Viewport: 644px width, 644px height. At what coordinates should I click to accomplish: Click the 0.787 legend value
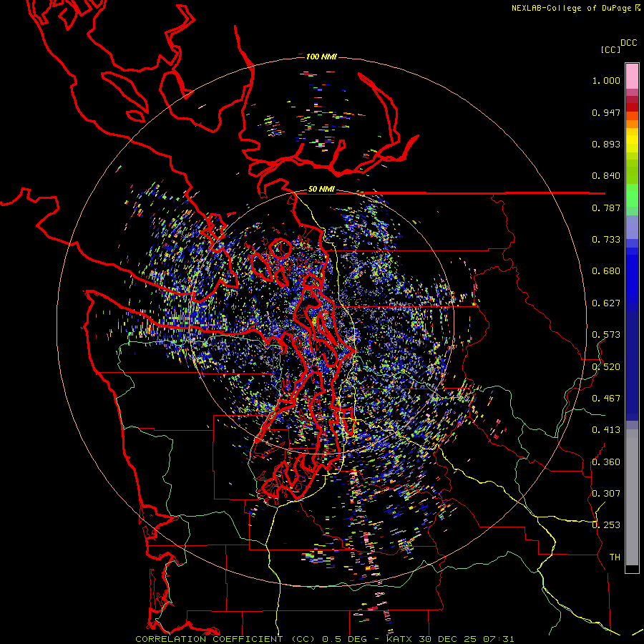606,208
